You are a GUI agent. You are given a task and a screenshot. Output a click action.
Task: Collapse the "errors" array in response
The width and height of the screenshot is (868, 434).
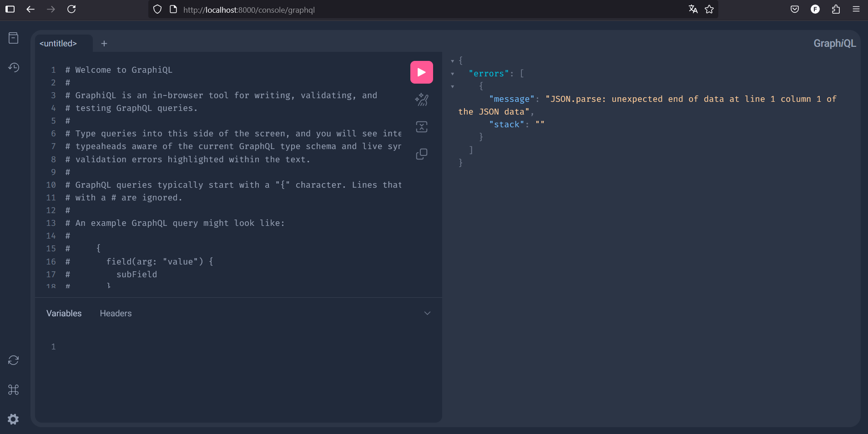pyautogui.click(x=453, y=74)
